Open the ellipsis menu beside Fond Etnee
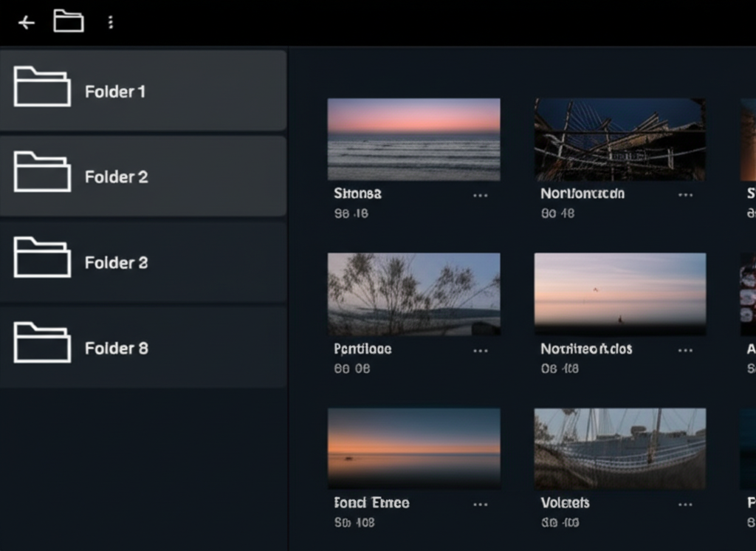Image resolution: width=756 pixels, height=551 pixels. 481,504
